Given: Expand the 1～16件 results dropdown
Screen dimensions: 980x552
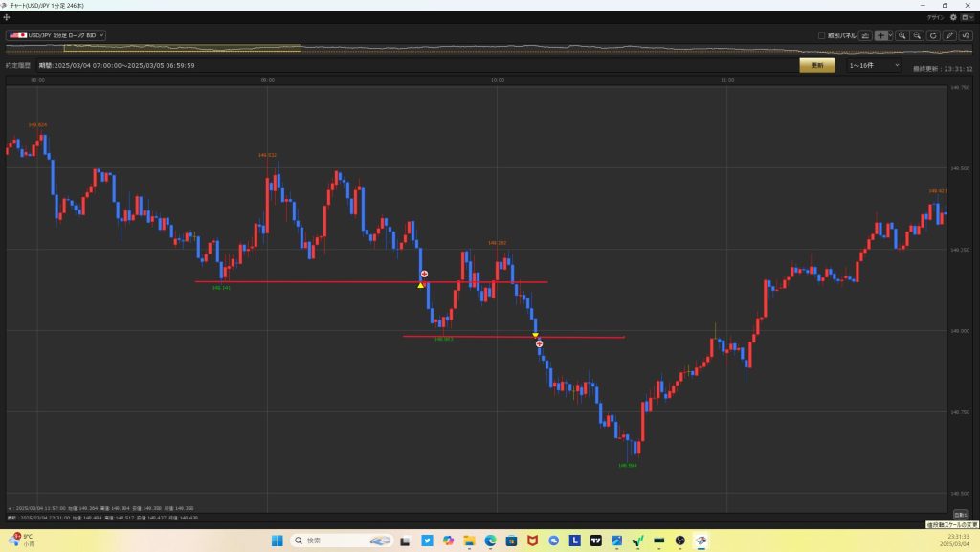Looking at the screenshot, I should (873, 65).
